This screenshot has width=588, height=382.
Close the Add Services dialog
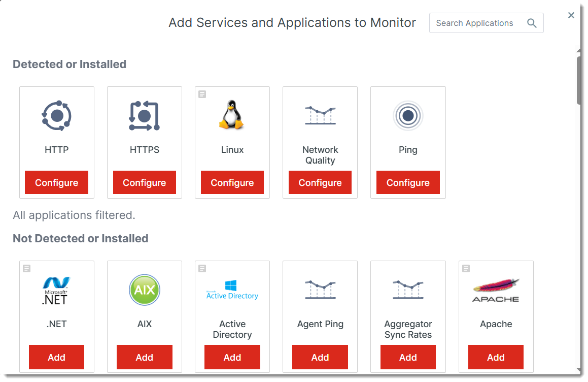point(571,15)
